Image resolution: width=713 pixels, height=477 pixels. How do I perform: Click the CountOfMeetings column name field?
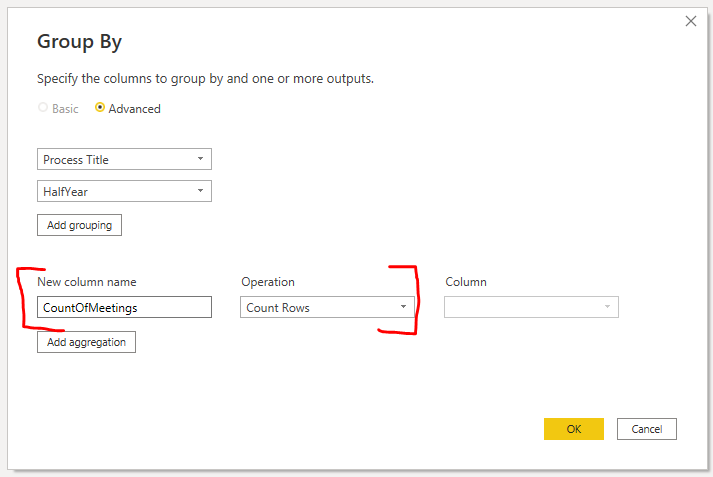[124, 307]
